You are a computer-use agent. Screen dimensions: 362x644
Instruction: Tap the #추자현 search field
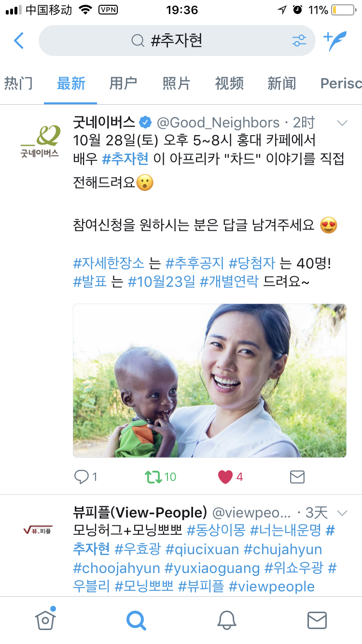[177, 41]
